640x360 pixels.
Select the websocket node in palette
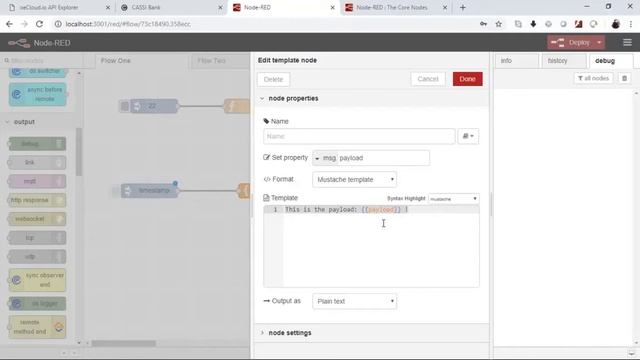click(x=37, y=219)
